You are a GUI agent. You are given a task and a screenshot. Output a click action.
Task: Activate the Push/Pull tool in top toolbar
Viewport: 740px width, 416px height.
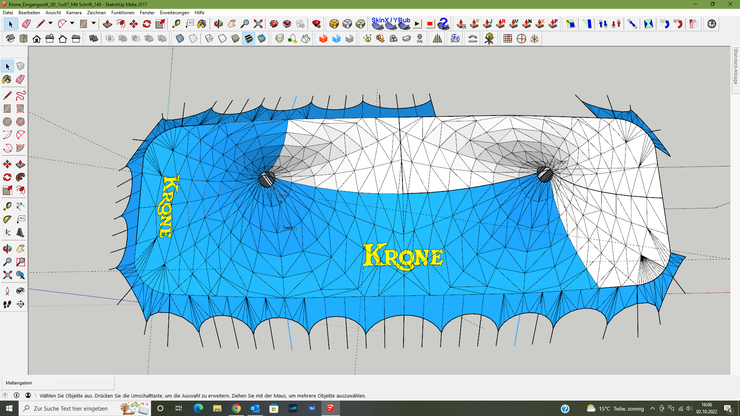pos(108,24)
